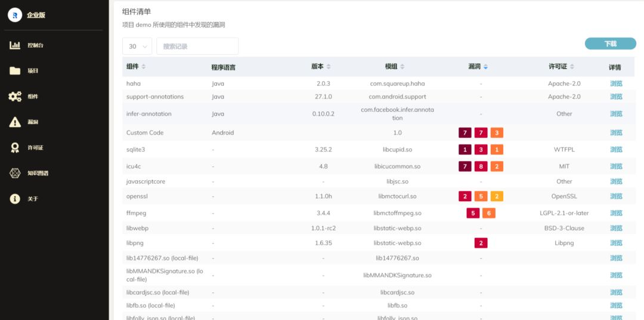644x320 pixels.
Task: Sort by 许可证 column header arrows
Action: tap(571, 67)
